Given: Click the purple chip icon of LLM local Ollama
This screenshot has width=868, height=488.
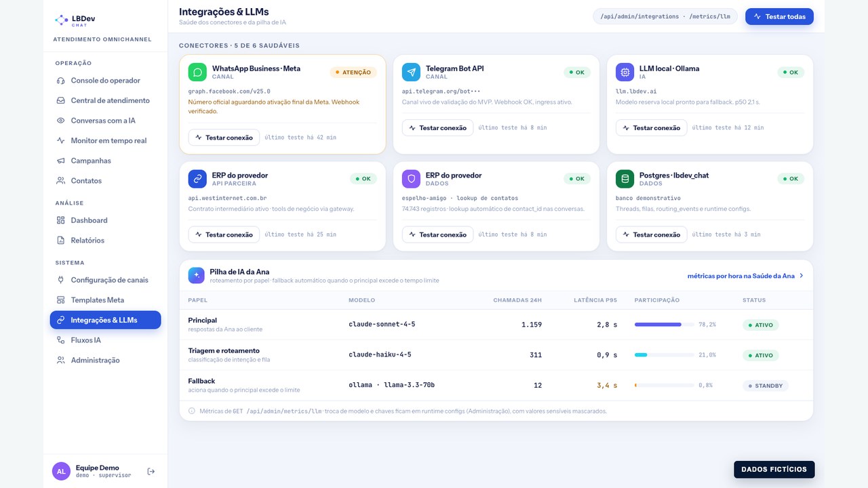Looking at the screenshot, I should pyautogui.click(x=625, y=73).
